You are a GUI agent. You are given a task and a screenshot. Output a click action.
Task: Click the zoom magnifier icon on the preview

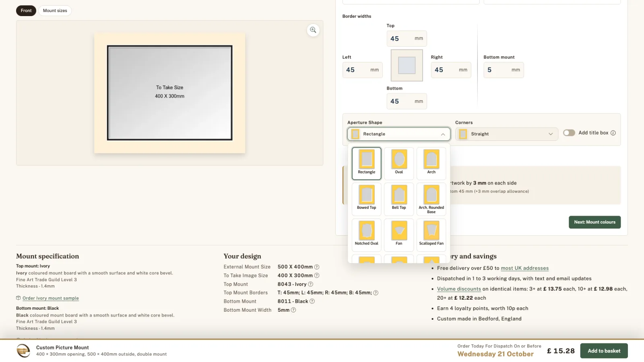[x=313, y=30]
